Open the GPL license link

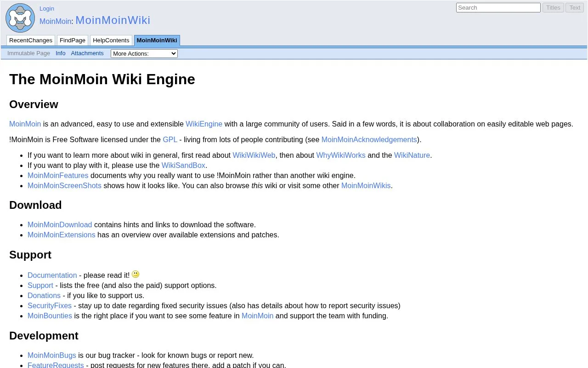pyautogui.click(x=170, y=139)
